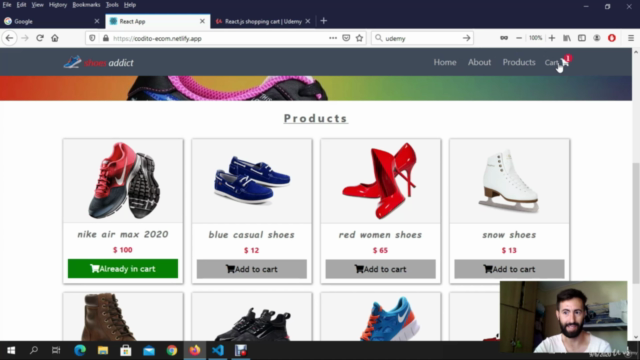Click the $ 100 price text
This screenshot has width=640, height=360.
click(x=122, y=250)
